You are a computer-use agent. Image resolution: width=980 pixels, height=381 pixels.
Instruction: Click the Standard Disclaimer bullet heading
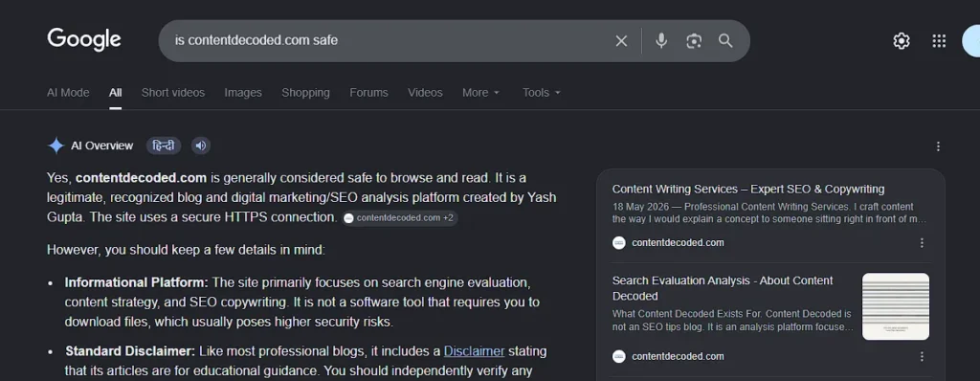(130, 351)
